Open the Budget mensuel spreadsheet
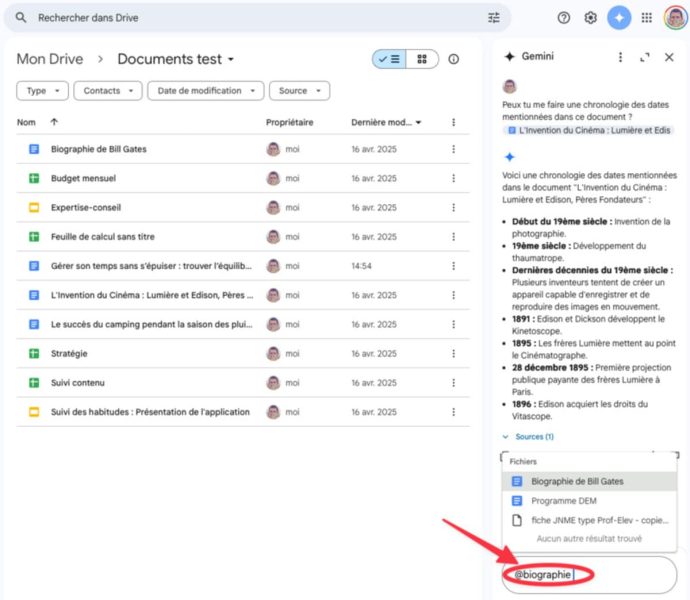The height and width of the screenshot is (600, 690). coord(83,178)
